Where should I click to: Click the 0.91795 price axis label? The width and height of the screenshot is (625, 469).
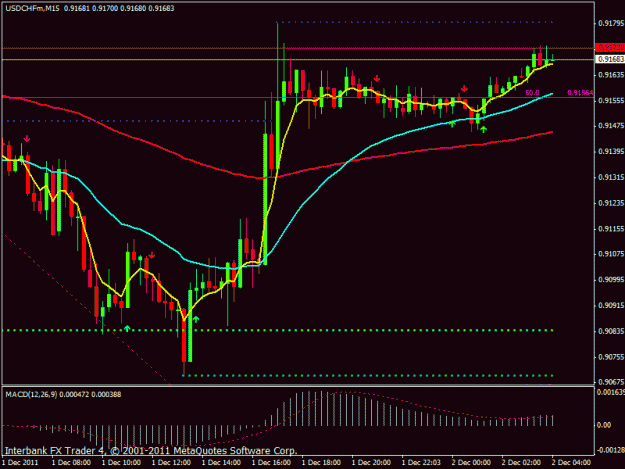[x=611, y=24]
